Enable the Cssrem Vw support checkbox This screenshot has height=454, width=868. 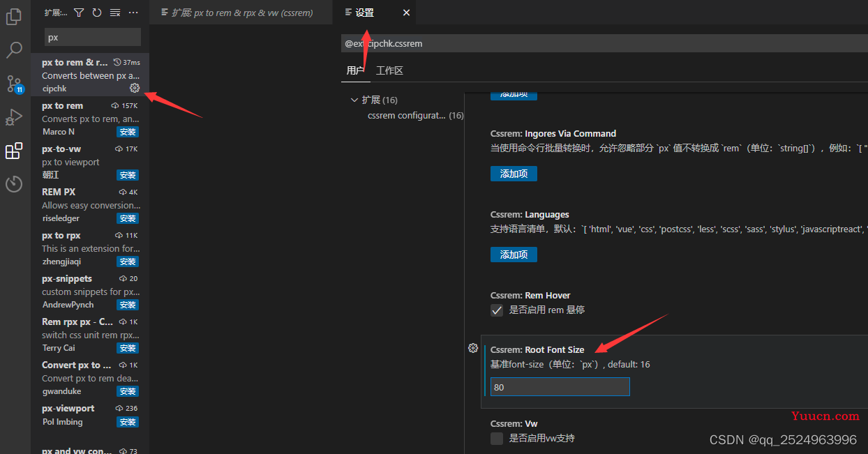point(497,438)
